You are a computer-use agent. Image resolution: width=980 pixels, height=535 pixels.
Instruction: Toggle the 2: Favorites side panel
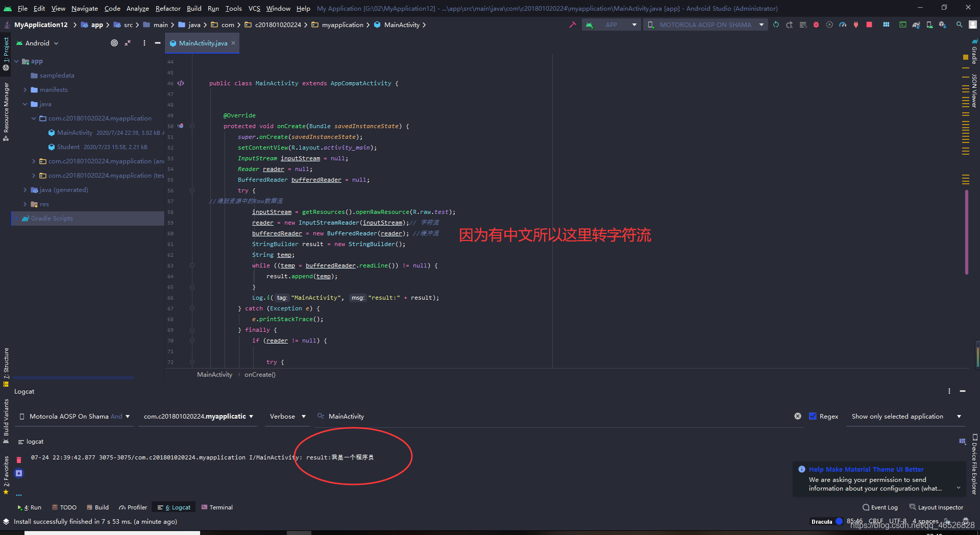(x=6, y=475)
